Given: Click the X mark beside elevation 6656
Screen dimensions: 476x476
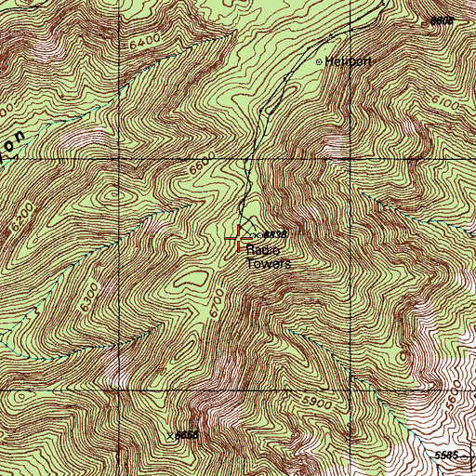Looking at the screenshot, I should 170,436.
